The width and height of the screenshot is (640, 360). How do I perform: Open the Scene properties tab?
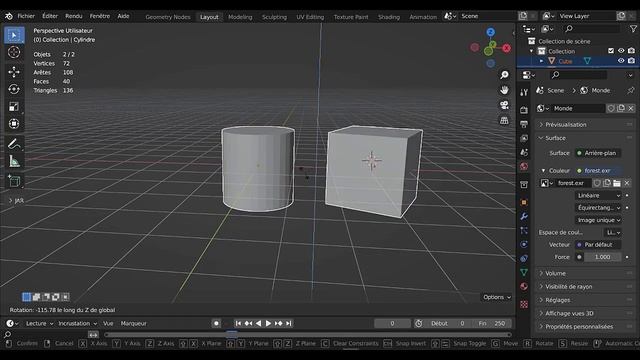point(524,152)
